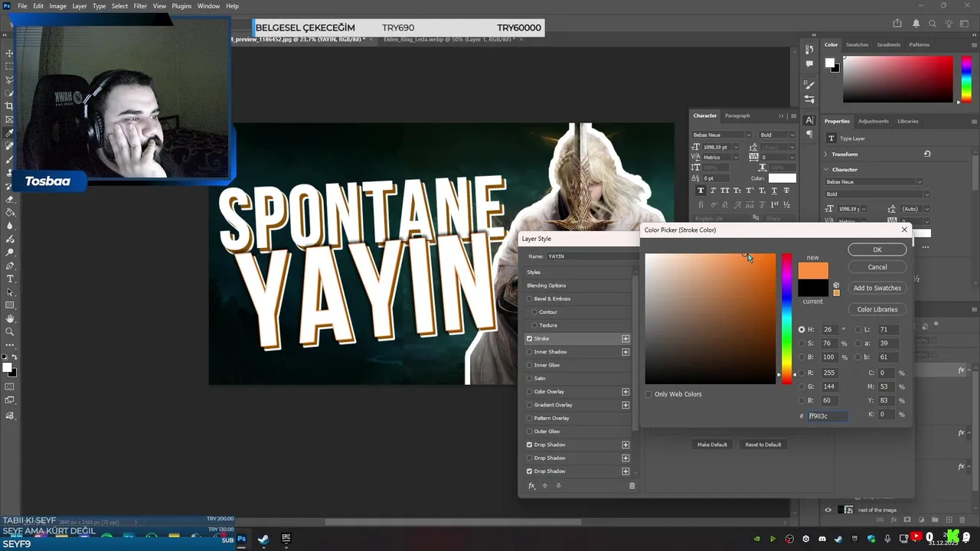
Task: Collapse the Character section in Properties
Action: click(826, 169)
